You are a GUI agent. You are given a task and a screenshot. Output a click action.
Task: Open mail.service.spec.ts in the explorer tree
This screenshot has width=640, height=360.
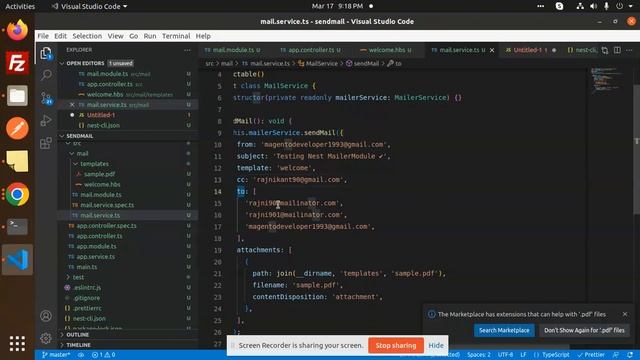point(107,205)
